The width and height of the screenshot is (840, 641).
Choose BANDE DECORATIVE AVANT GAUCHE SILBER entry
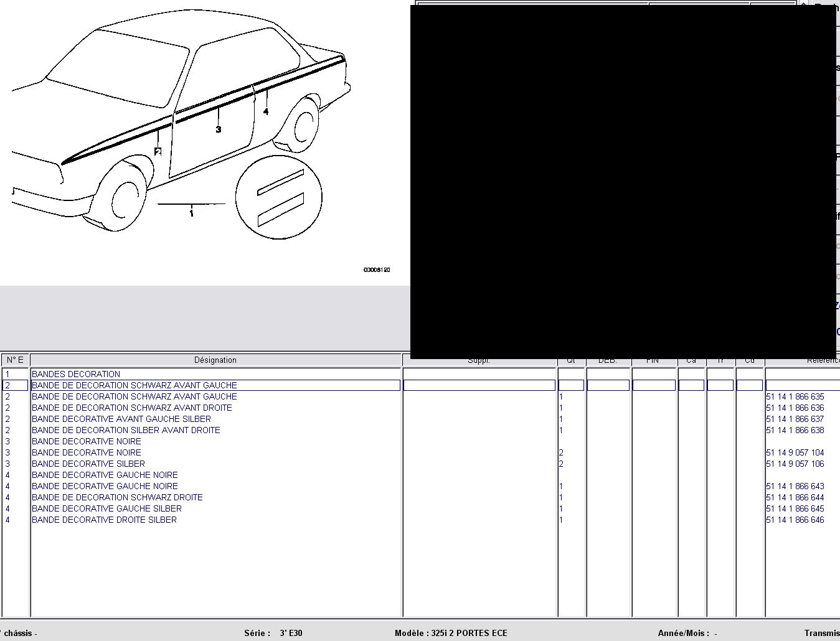121,419
